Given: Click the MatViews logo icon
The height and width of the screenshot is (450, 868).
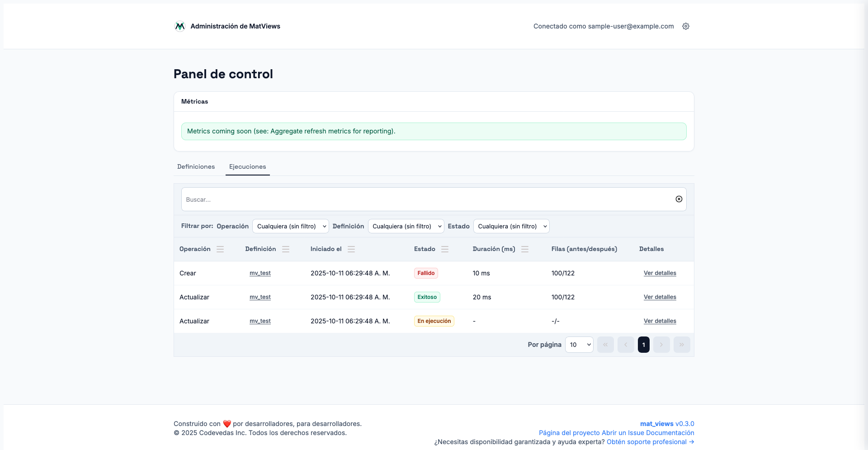Looking at the screenshot, I should pyautogui.click(x=179, y=26).
